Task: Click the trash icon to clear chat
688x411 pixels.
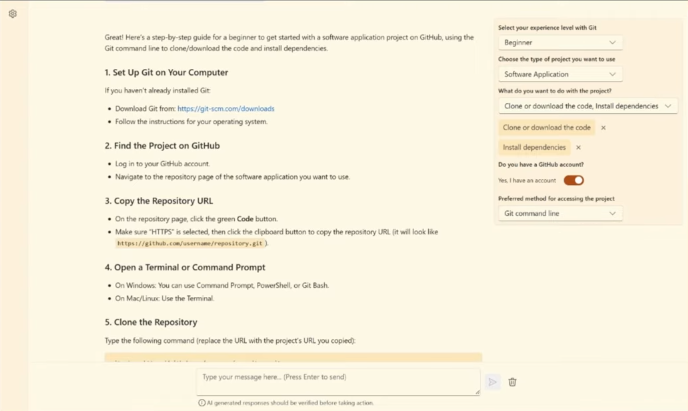Action: [512, 382]
